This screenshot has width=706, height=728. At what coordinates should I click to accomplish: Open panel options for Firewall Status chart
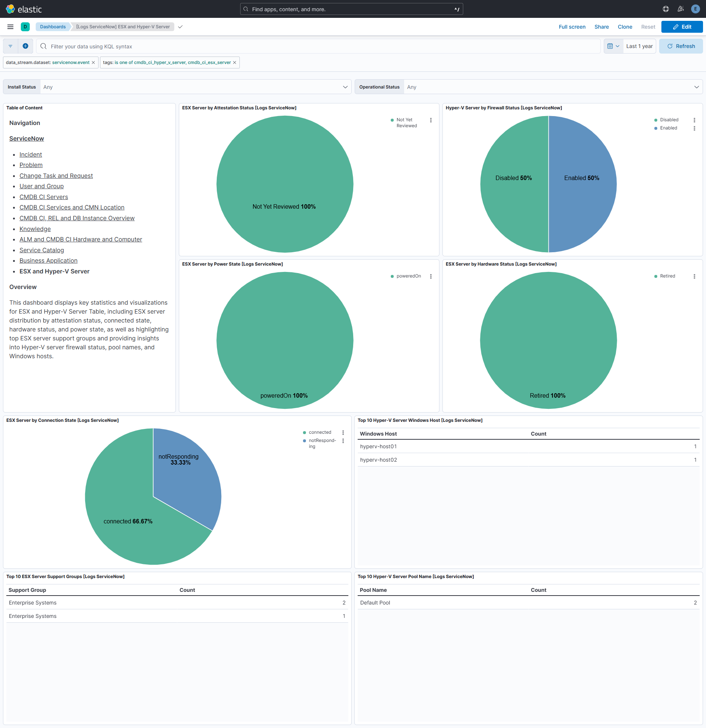694,120
